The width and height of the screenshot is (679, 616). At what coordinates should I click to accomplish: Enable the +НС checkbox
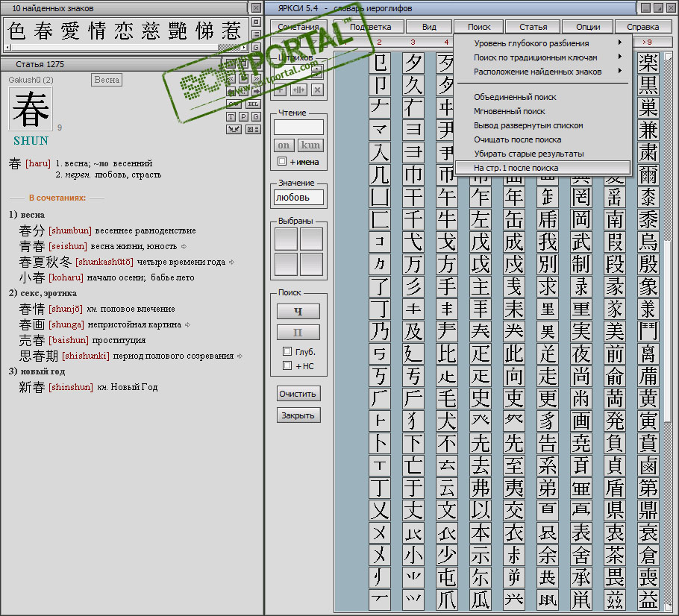click(287, 365)
